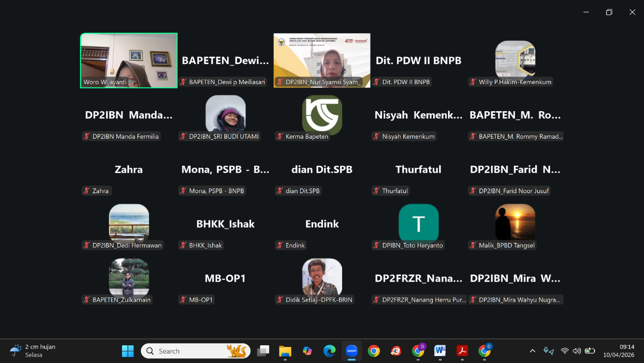
Task: Click the Copilot icon in the taskbar
Action: pyautogui.click(x=307, y=351)
